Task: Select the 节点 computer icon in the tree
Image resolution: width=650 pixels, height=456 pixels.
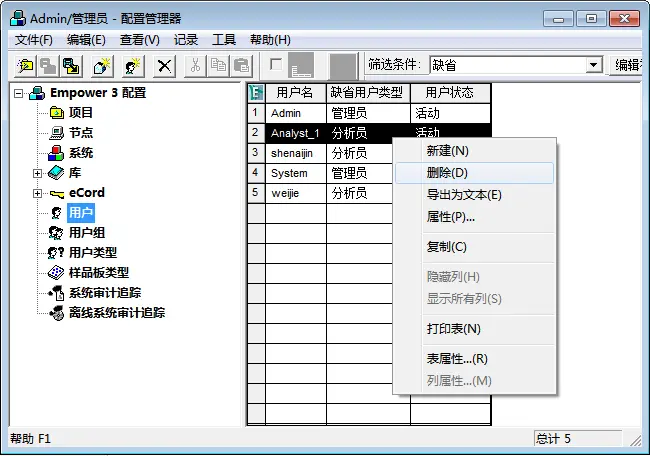Action: [x=56, y=133]
